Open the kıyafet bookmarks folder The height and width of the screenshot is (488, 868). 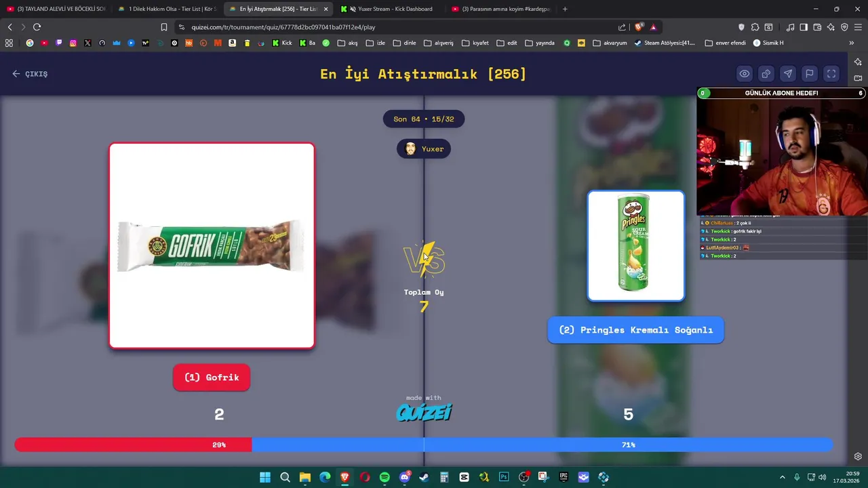[x=475, y=43]
